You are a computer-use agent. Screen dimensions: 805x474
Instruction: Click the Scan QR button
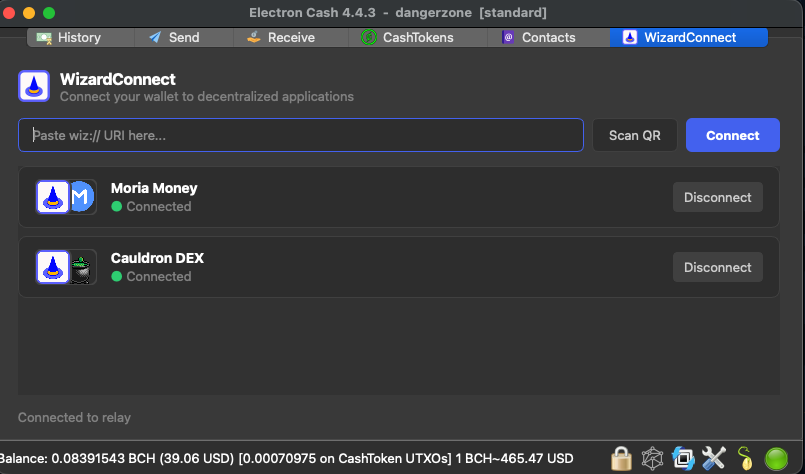[x=635, y=135]
